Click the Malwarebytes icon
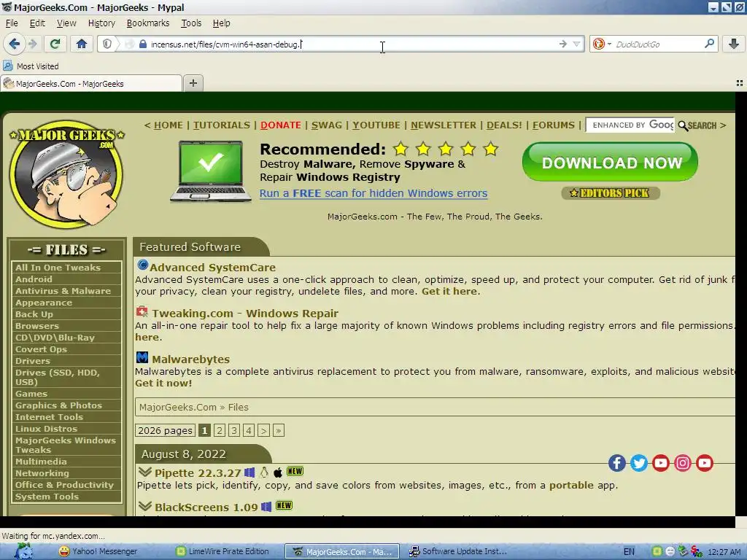This screenshot has width=747, height=560. [142, 357]
